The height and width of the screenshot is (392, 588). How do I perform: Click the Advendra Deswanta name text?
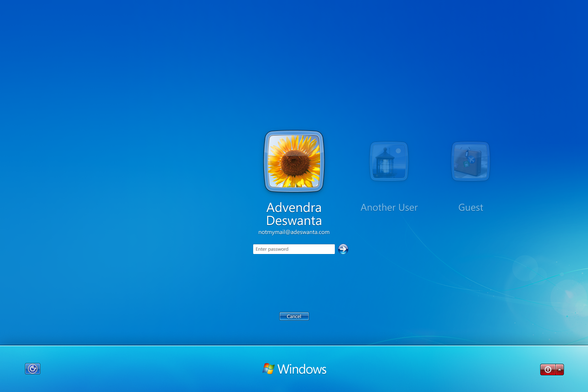(294, 214)
